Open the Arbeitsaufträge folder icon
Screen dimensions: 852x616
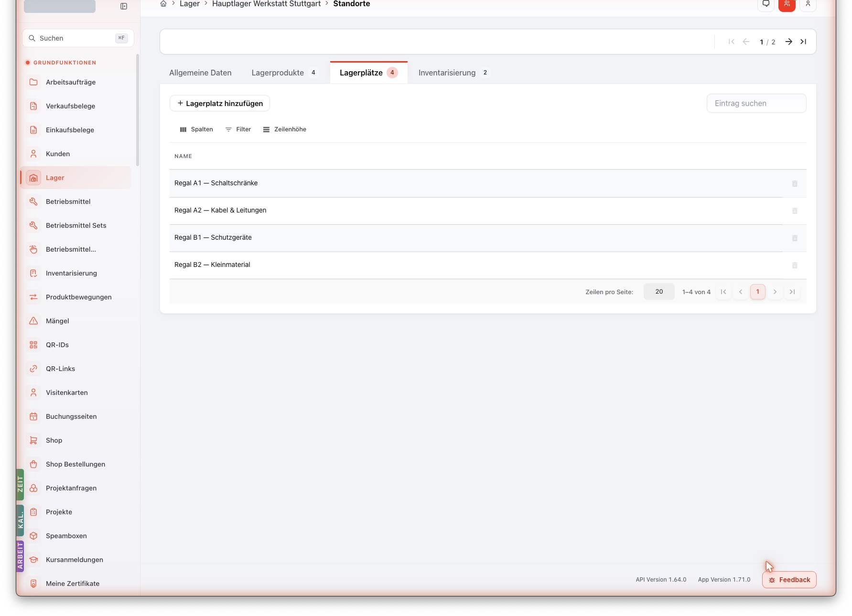(x=33, y=82)
